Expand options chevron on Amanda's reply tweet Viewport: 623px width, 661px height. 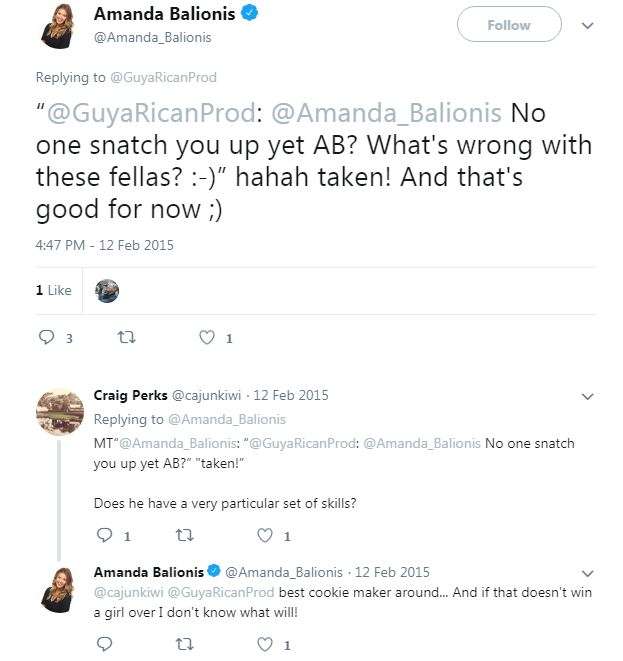click(587, 573)
